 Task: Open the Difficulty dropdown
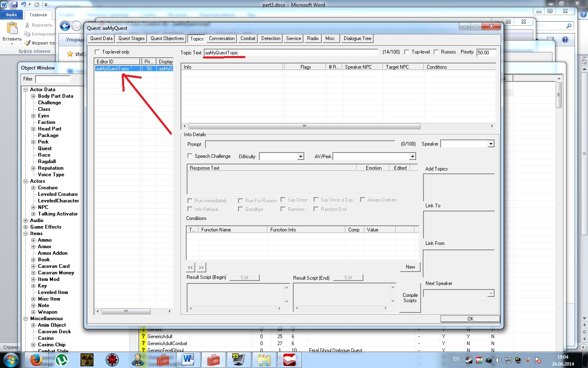[x=301, y=157]
